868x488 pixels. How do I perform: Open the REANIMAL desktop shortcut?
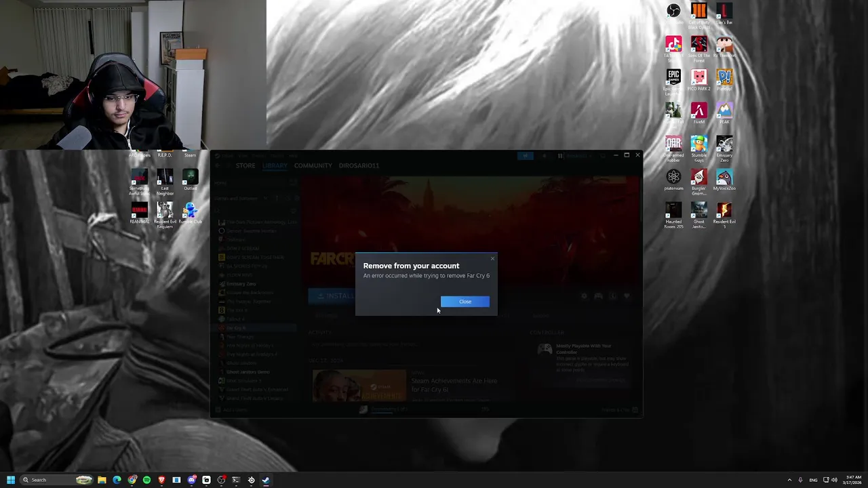[x=139, y=213]
